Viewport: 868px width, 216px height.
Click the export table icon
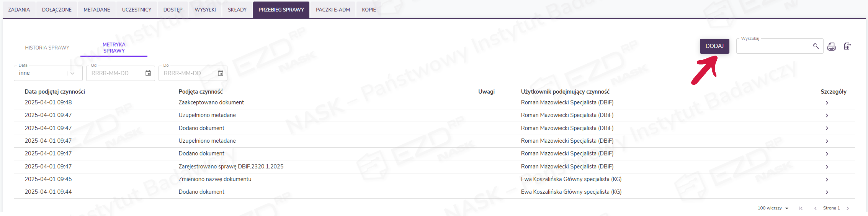(x=847, y=46)
